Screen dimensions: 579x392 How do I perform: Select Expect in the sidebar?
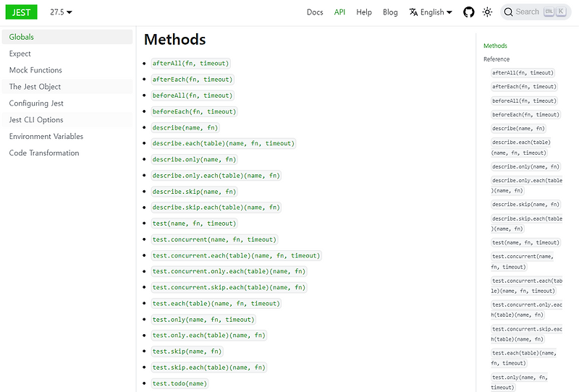click(20, 54)
